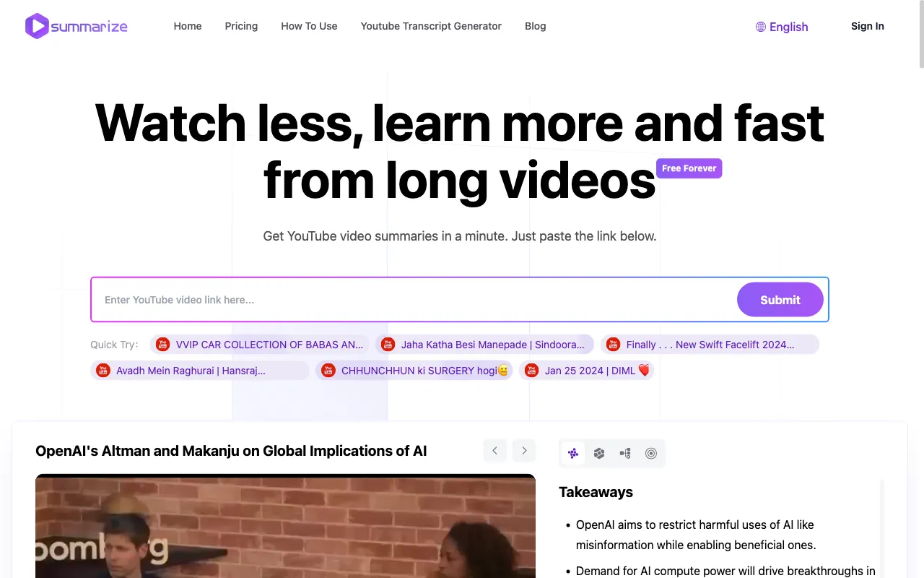Click the Takeaways heading
Screen dimensions: 924x578
point(596,492)
